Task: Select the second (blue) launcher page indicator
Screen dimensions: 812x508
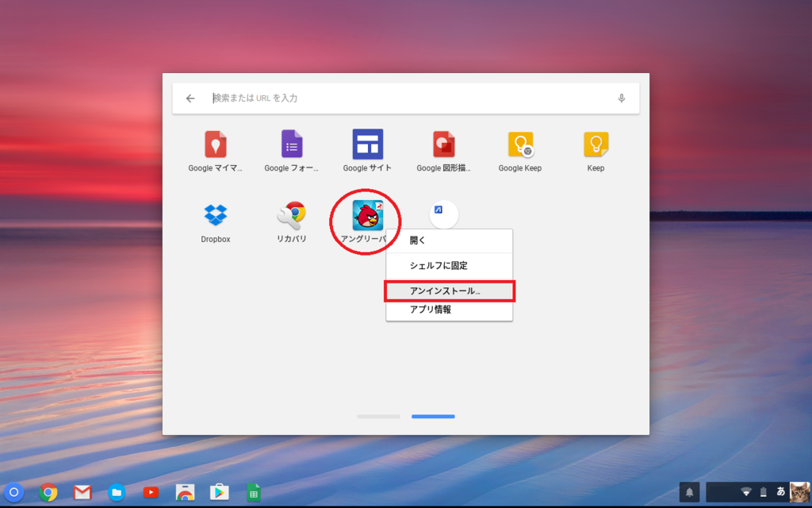Action: click(x=433, y=416)
